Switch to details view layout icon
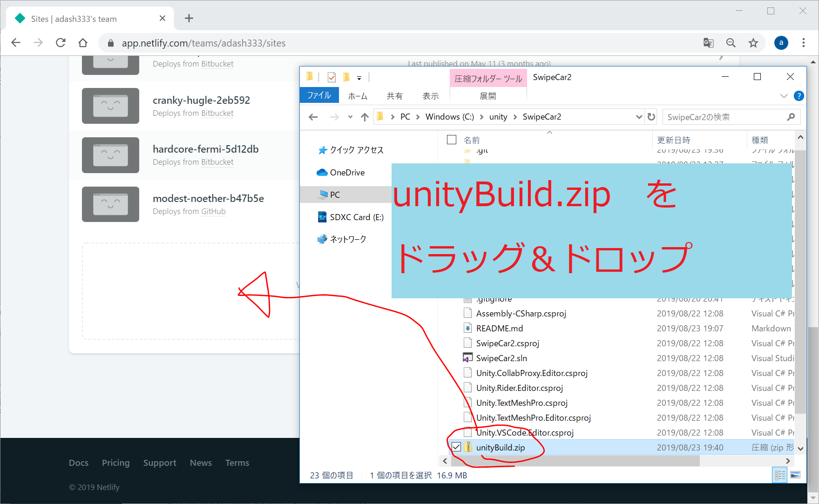Viewport: 819px width, 504px height. pyautogui.click(x=780, y=475)
